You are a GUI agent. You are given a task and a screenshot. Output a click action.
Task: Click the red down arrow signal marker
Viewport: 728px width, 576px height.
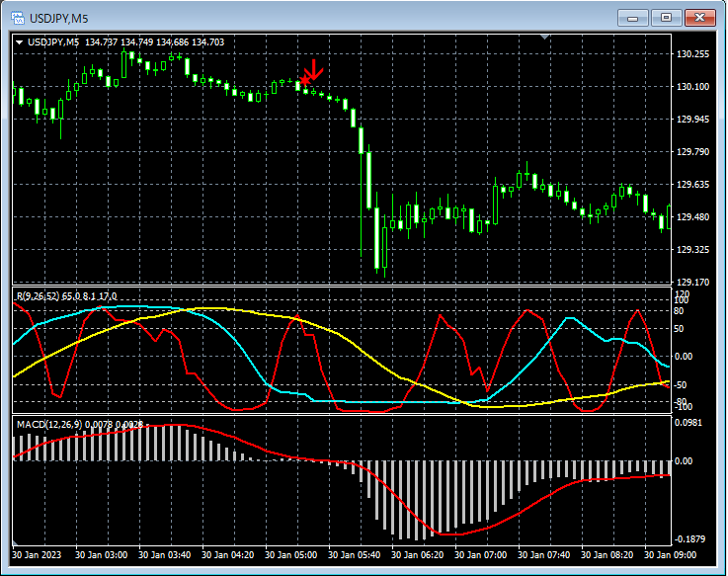pyautogui.click(x=314, y=69)
